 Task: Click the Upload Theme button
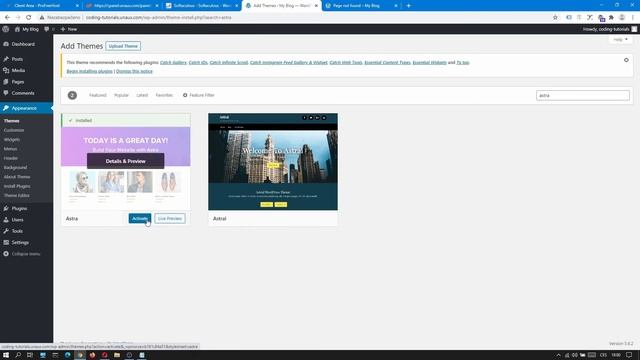[x=123, y=46]
